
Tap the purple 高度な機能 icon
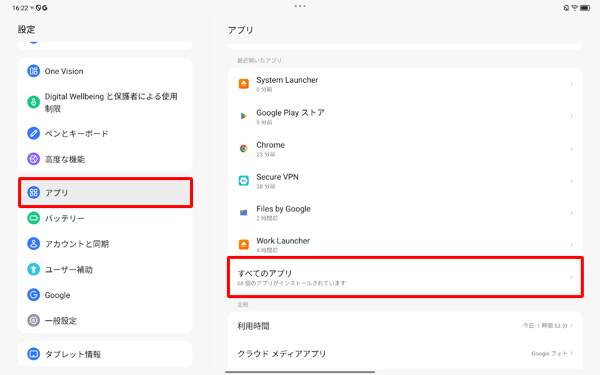point(33,159)
